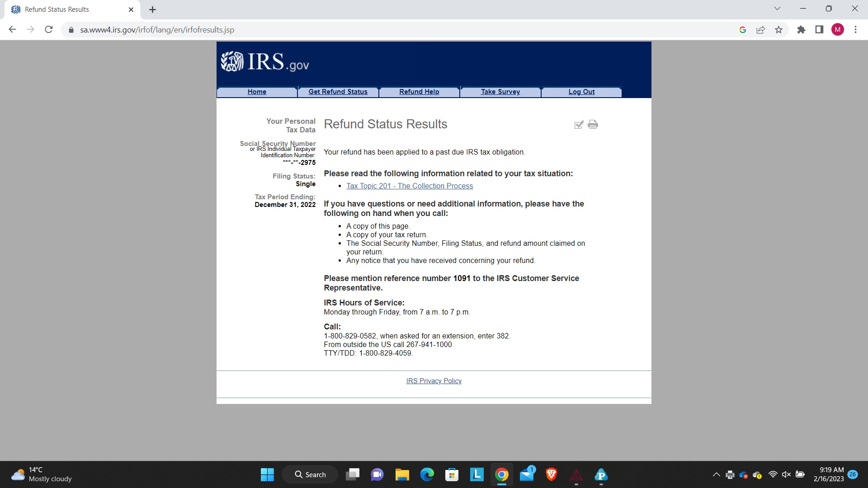Open Tax Topic 201 Collection Process link

410,186
